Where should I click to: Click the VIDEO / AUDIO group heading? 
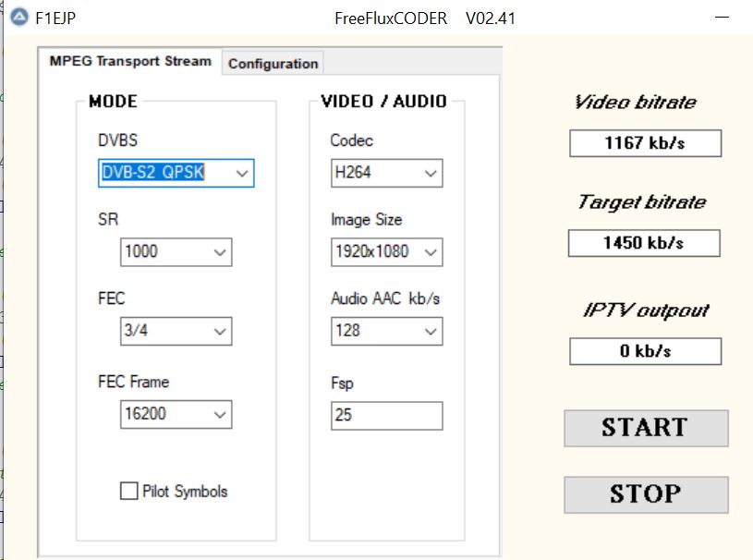click(383, 102)
